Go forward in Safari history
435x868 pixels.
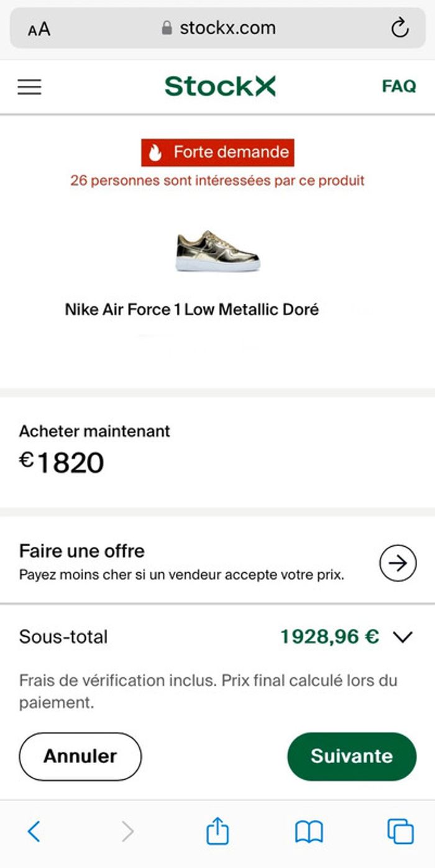click(127, 831)
